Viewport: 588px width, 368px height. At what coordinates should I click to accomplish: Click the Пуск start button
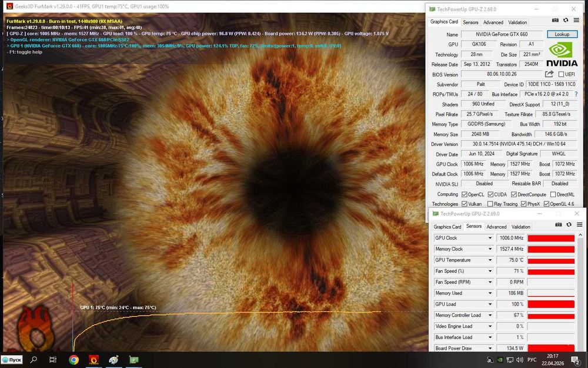coord(12,360)
